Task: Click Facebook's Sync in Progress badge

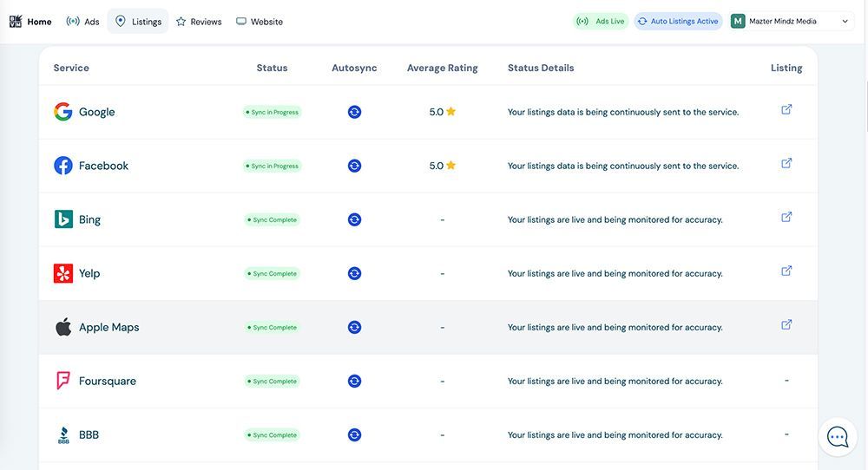Action: click(x=272, y=166)
